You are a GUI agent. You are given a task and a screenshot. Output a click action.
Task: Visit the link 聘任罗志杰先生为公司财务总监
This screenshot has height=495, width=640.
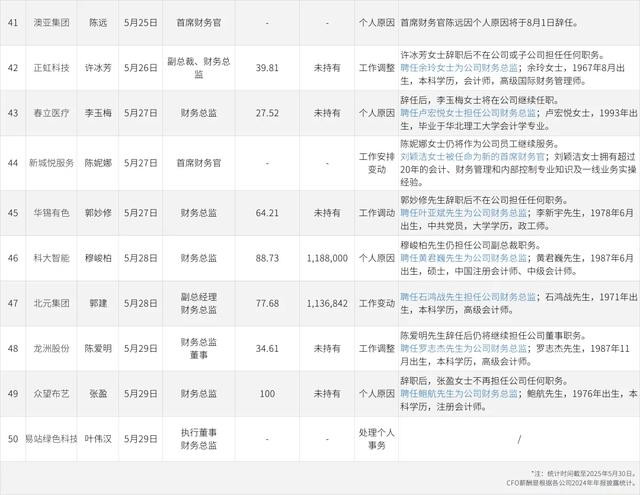tap(463, 348)
